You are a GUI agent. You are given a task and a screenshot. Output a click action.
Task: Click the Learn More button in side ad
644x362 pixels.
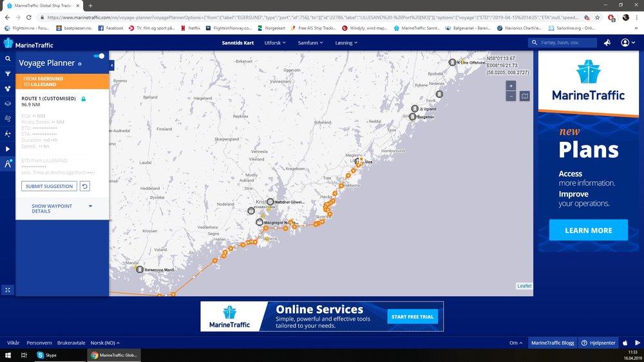[588, 230]
